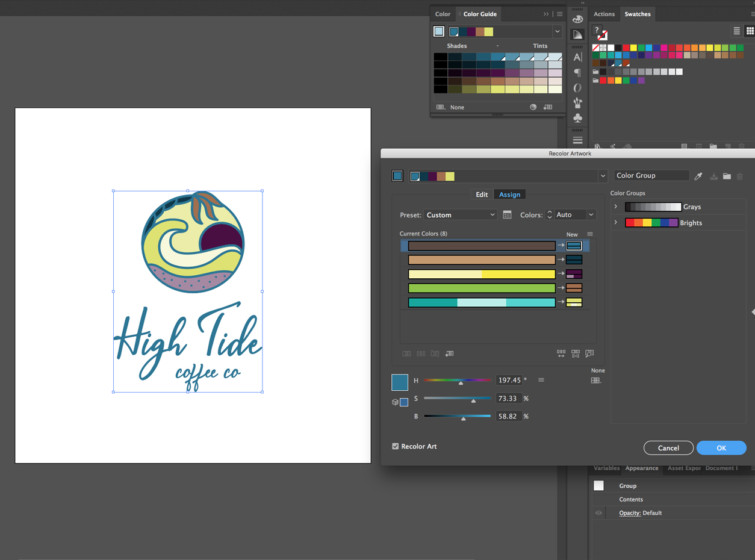Toggle the recolor arrow on the green color row
The image size is (755, 560).
pos(561,288)
